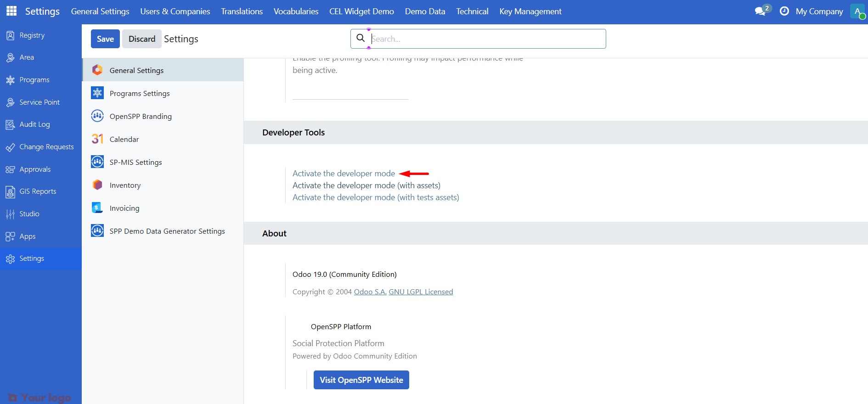Open the CEL Widget Demo menu
The width and height of the screenshot is (868, 404).
click(x=362, y=11)
